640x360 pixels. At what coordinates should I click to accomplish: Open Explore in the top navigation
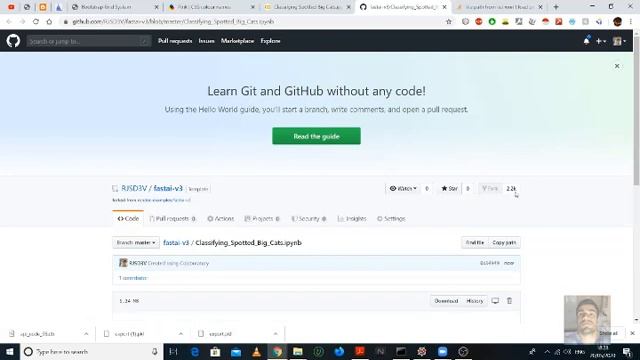[270, 41]
